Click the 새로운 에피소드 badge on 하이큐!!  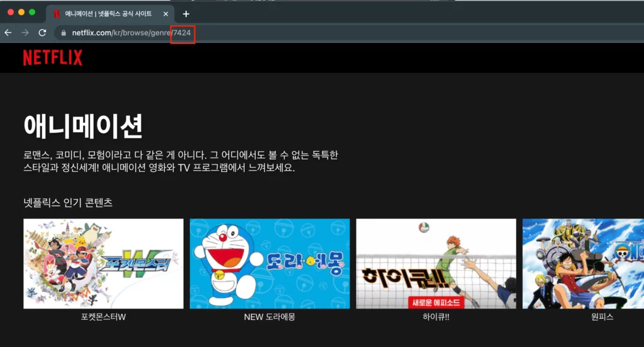[436, 302]
